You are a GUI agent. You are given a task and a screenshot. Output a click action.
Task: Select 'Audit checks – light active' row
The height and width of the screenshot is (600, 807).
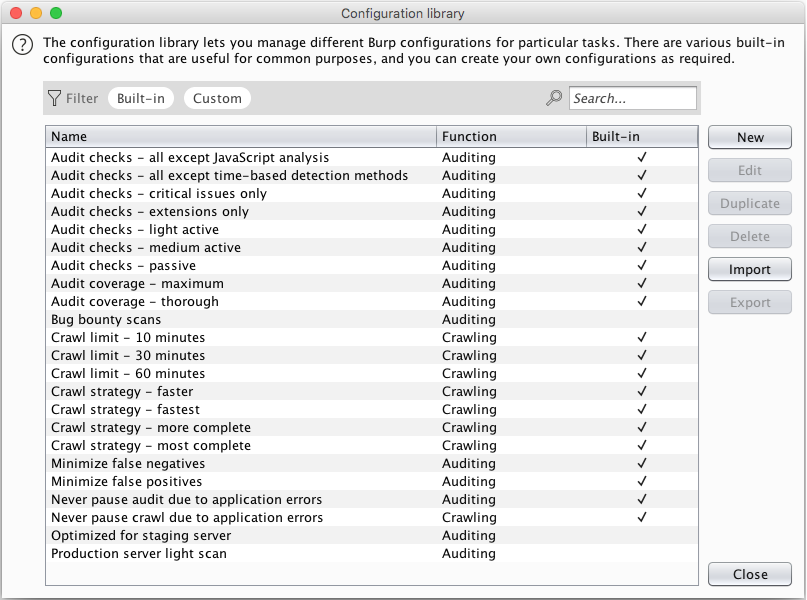(x=372, y=230)
